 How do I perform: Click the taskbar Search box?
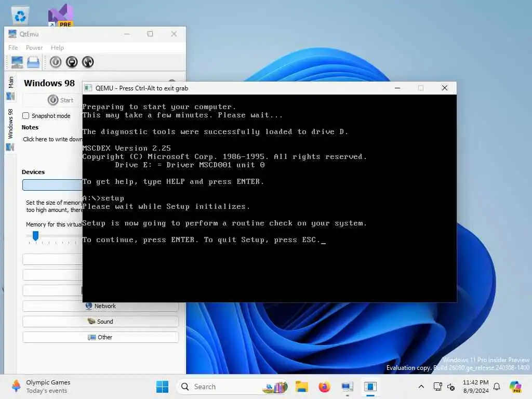tap(233, 387)
